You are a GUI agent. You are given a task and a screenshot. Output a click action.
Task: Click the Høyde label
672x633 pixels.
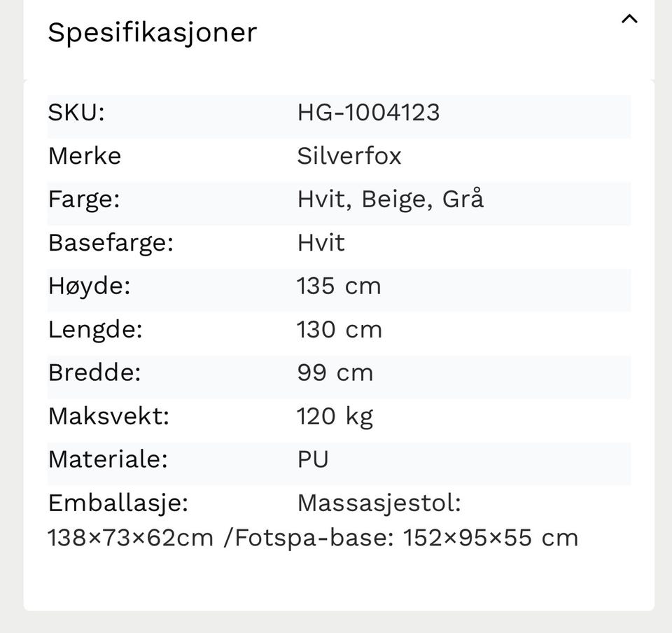[x=89, y=286]
